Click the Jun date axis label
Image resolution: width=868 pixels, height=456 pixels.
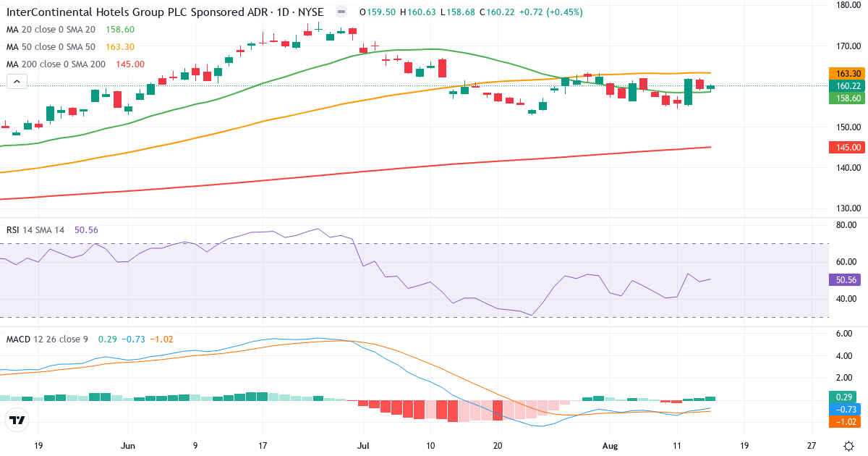tap(128, 446)
